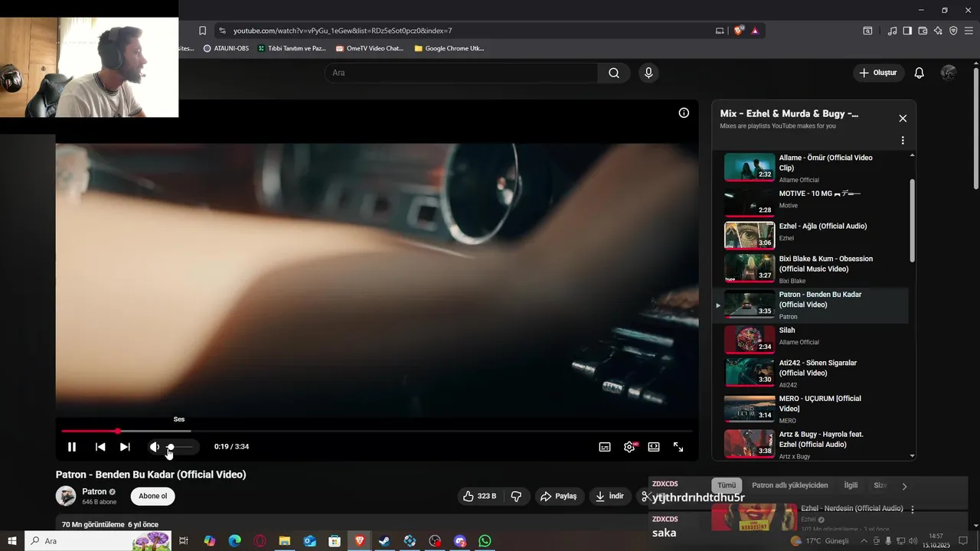Open OmeTV Video Chat bookmark
980x551 pixels.
click(369, 48)
